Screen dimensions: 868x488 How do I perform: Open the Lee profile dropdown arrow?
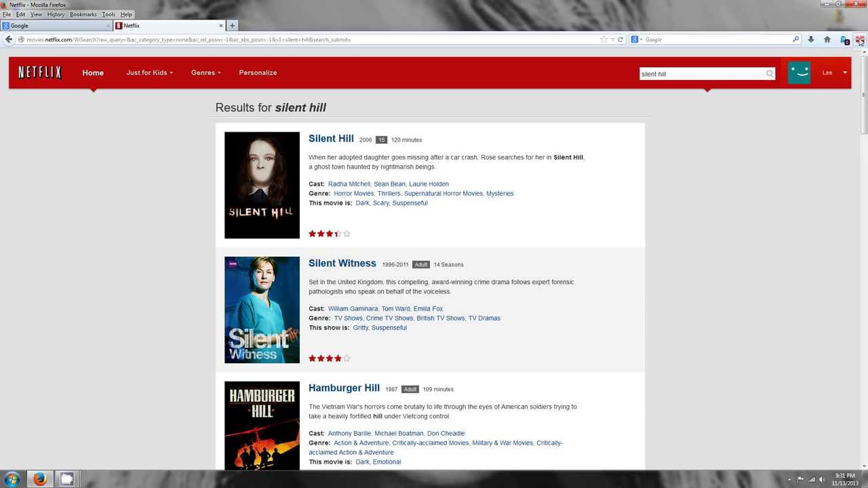point(845,73)
